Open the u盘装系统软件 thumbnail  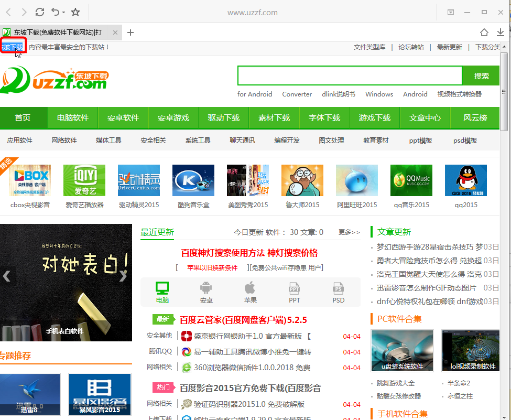click(x=402, y=351)
